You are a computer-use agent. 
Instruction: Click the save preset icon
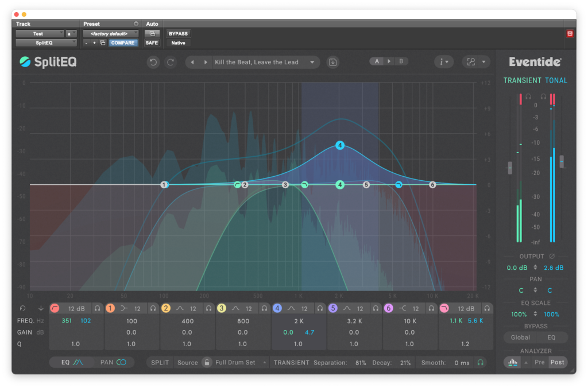[333, 62]
